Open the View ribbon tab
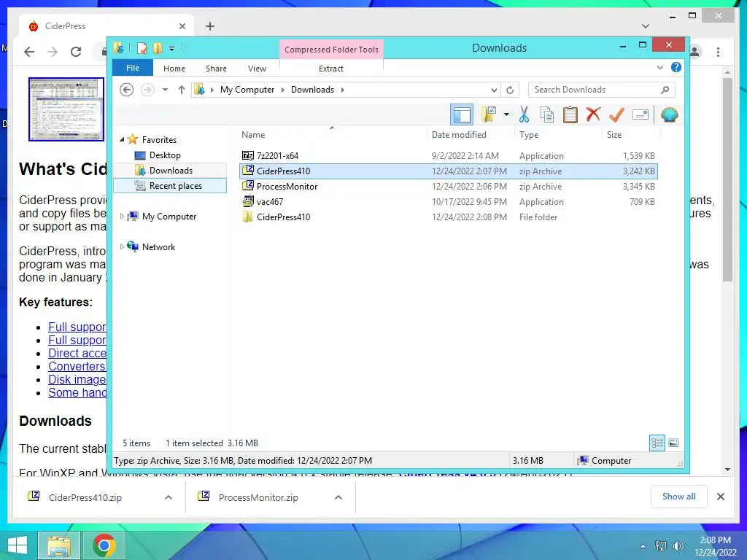 click(x=257, y=69)
